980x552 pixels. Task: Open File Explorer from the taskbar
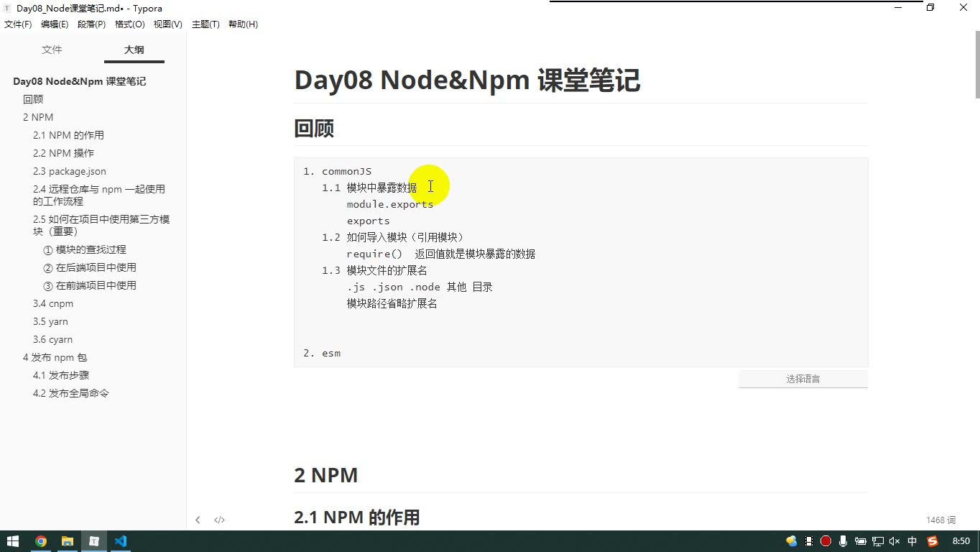point(68,541)
